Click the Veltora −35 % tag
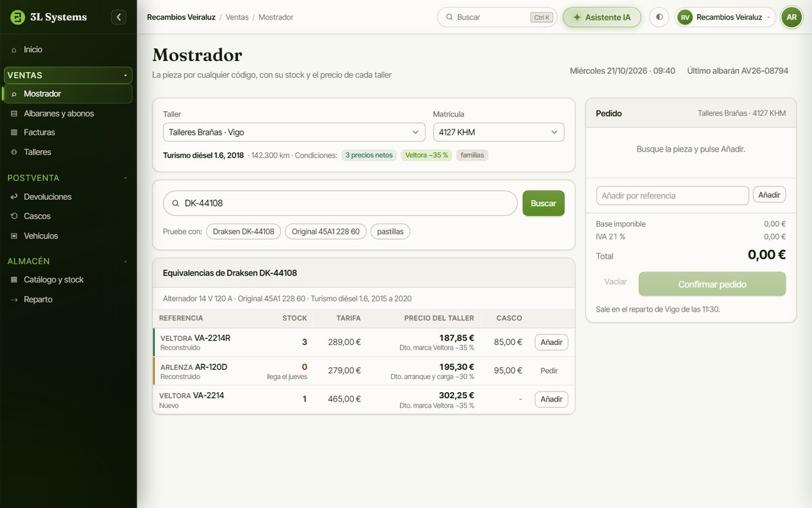The width and height of the screenshot is (812, 508). point(426,155)
